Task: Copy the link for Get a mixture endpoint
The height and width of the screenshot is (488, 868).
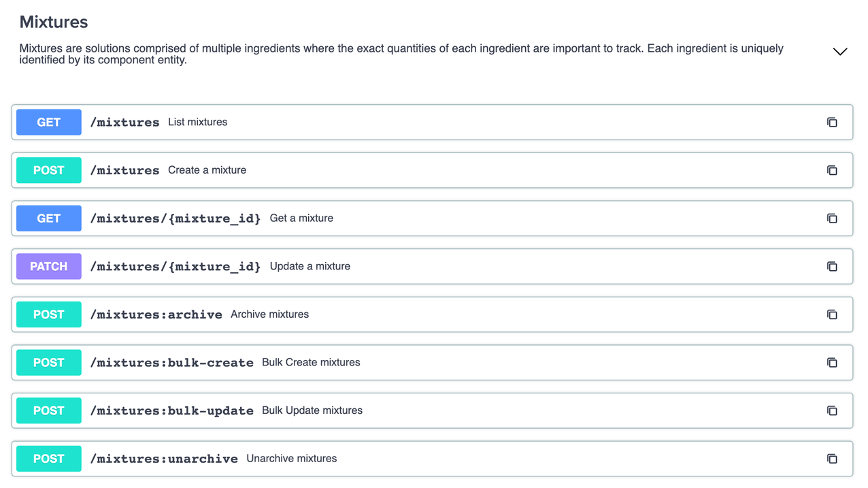Action: [x=832, y=218]
